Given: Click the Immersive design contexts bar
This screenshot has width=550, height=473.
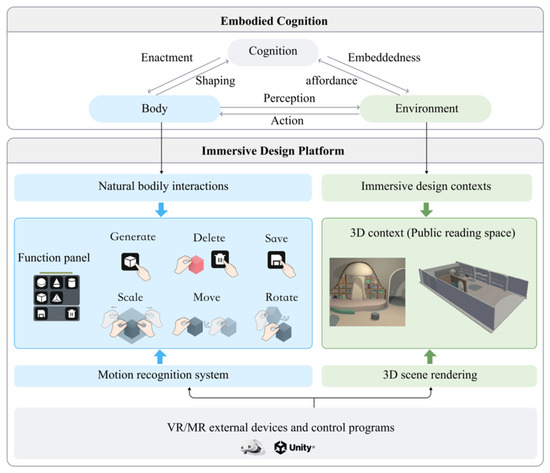Looking at the screenshot, I should (427, 187).
